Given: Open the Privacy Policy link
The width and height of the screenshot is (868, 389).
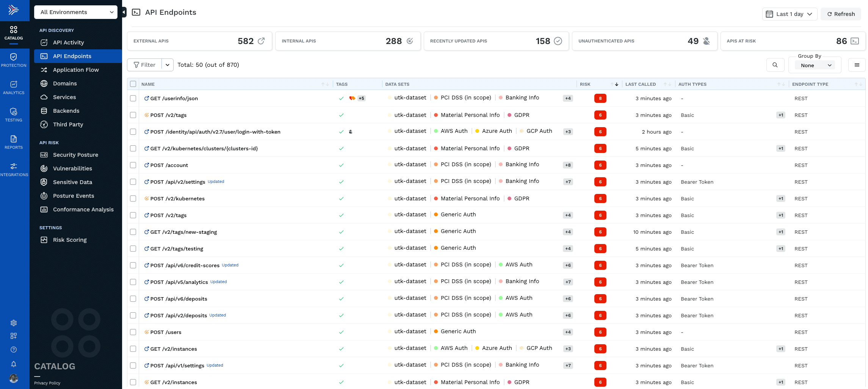Looking at the screenshot, I should click(47, 383).
